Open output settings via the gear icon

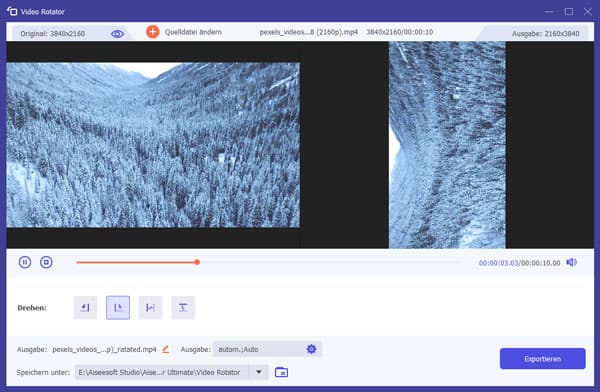click(311, 349)
